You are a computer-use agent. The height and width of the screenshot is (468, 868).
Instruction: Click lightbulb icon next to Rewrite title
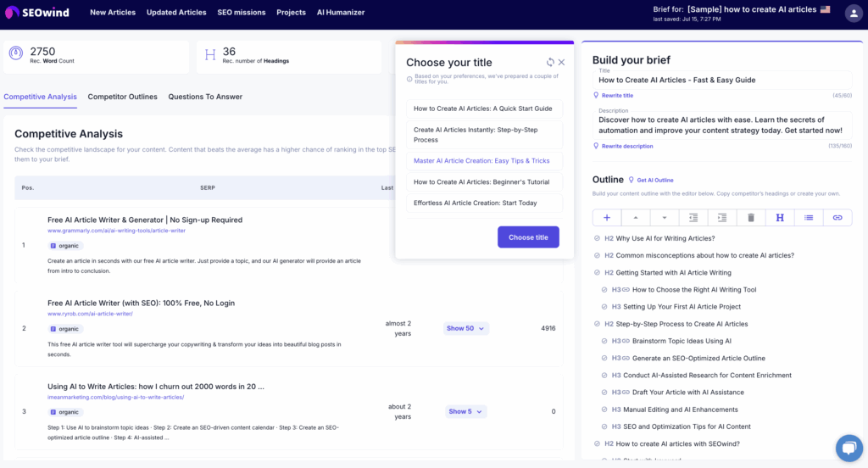tap(596, 95)
